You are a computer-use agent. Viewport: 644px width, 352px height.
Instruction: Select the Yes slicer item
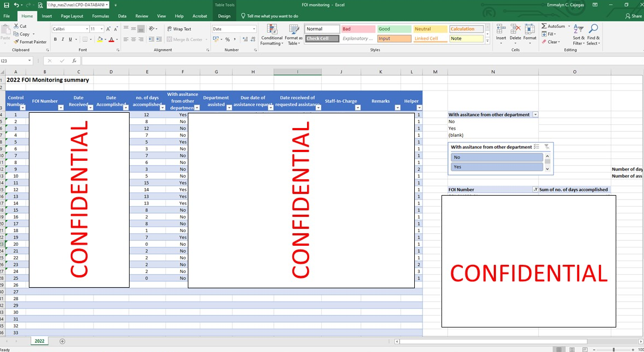[497, 167]
